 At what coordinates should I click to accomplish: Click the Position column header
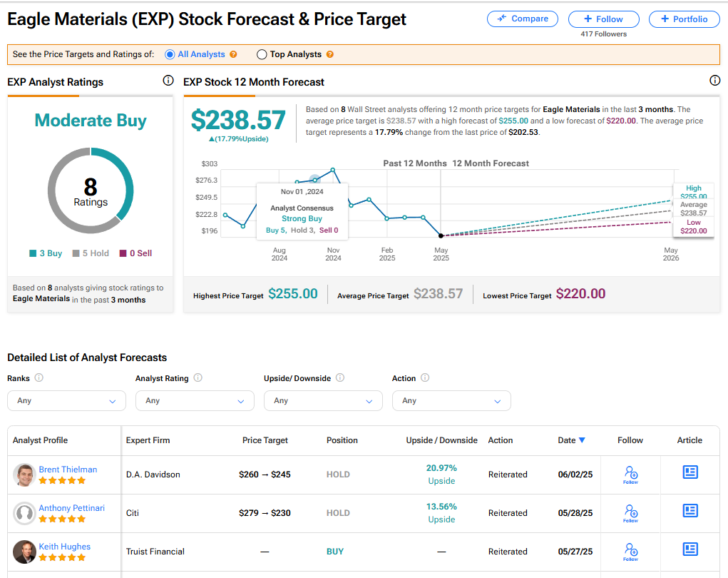tap(342, 440)
